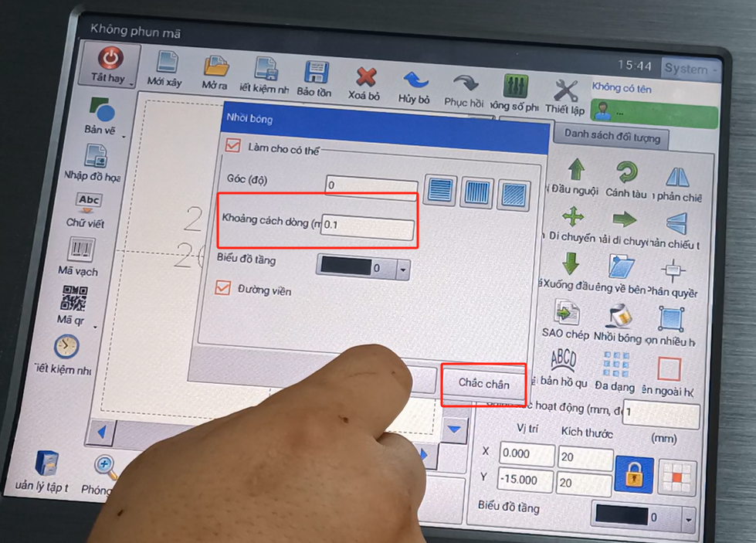Select horizontal line fill pattern button

[x=440, y=190]
